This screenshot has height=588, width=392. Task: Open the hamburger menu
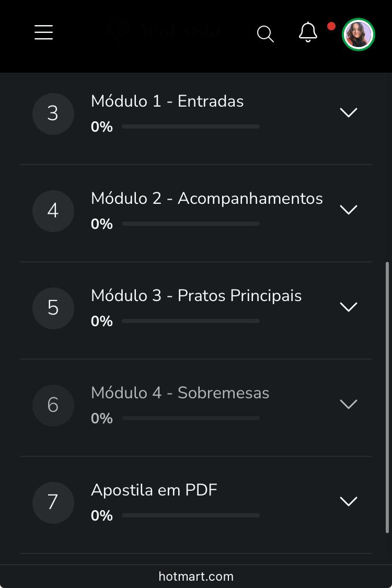(44, 32)
